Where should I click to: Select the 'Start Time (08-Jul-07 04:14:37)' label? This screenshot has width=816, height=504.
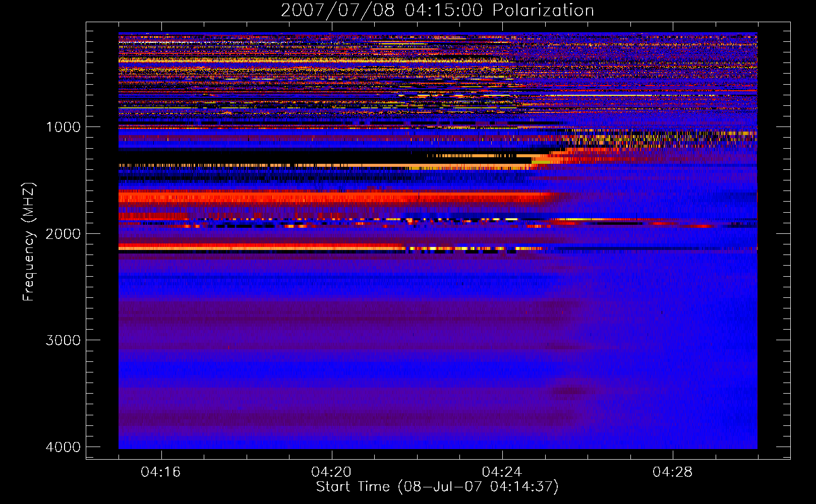[437, 487]
